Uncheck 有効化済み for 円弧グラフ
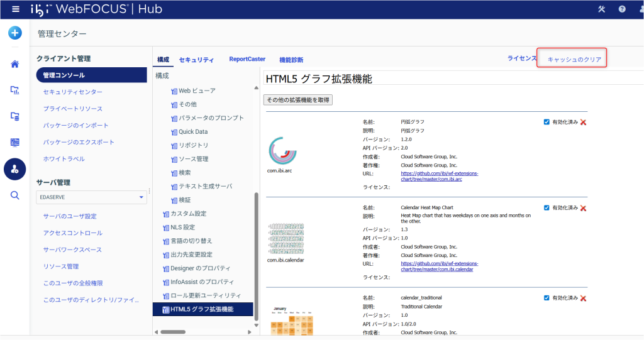Screen dimensions: 644x340 [x=547, y=121]
